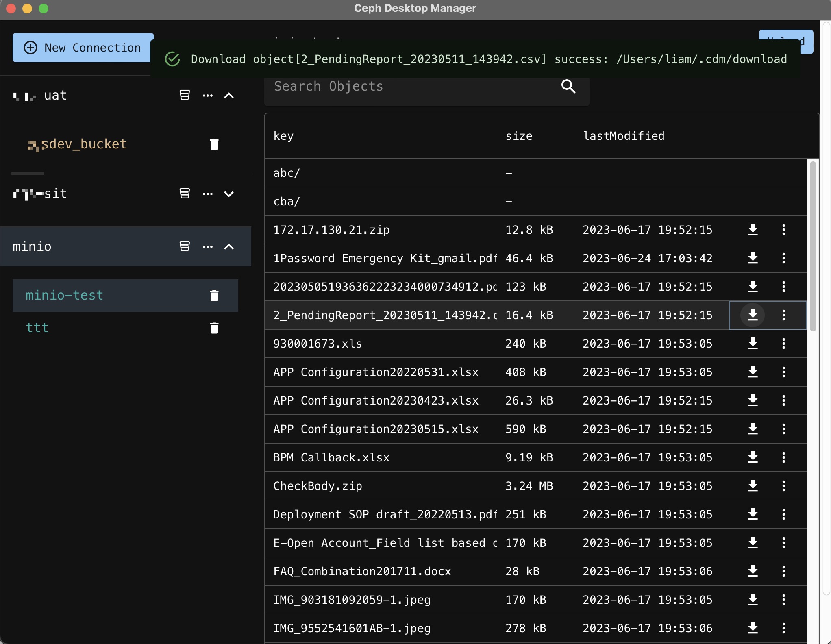Click the New Connection button
Viewport: 831px width, 644px height.
click(x=83, y=48)
